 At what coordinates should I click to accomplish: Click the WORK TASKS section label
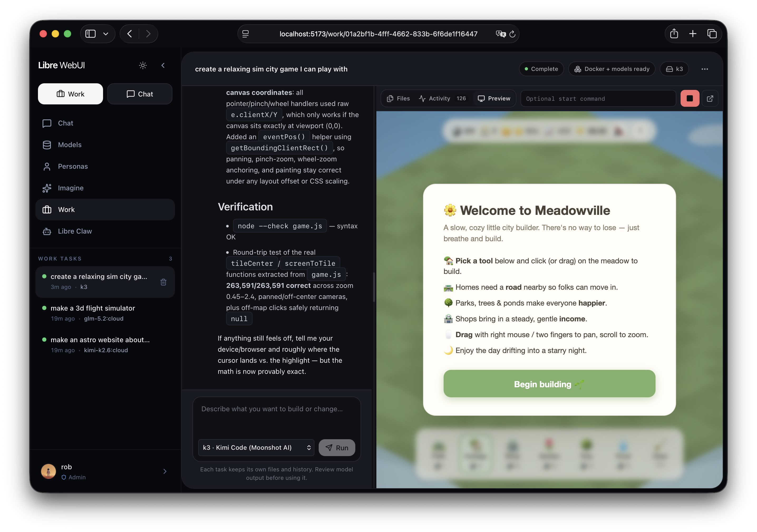(x=60, y=259)
